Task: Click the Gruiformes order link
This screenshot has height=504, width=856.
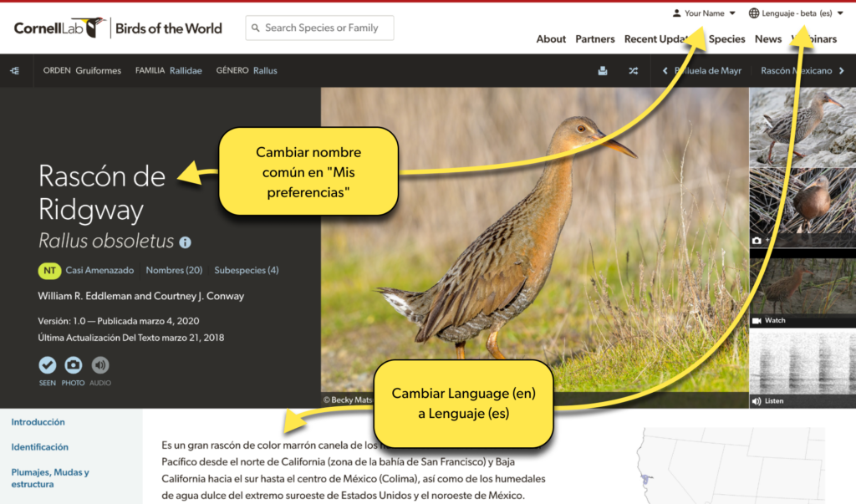Action: tap(98, 70)
